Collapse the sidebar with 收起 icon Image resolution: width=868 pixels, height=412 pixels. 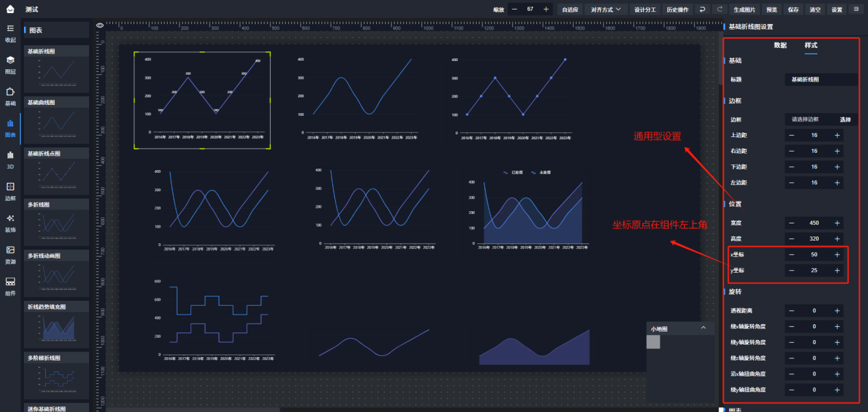(x=10, y=32)
